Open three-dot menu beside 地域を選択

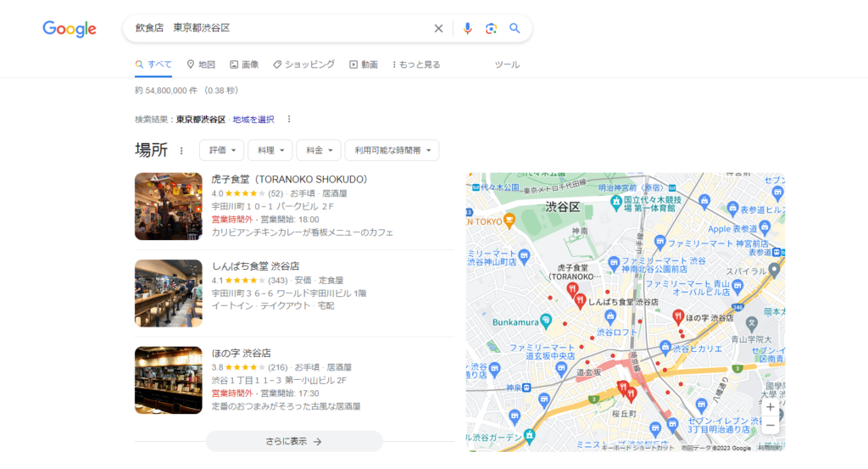click(x=289, y=119)
